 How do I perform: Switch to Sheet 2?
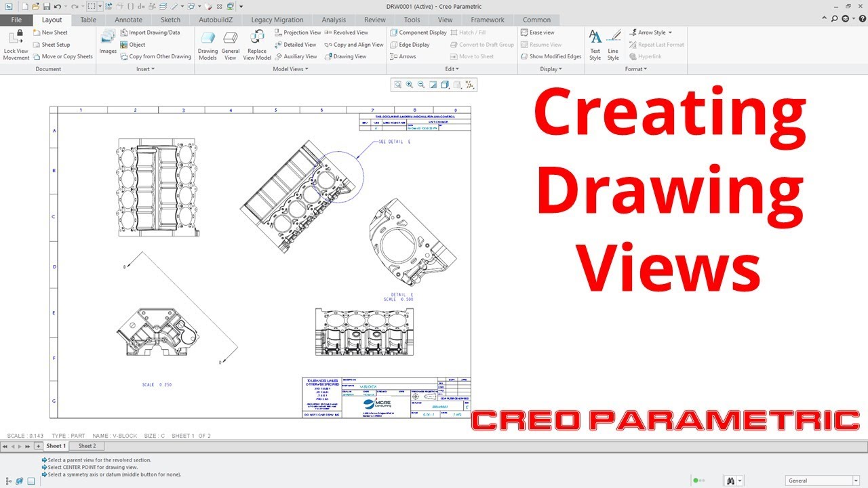pos(87,446)
